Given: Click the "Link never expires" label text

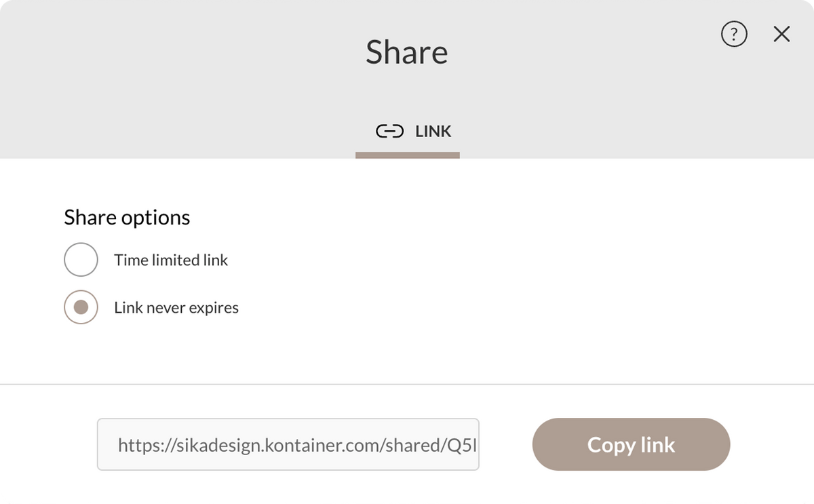Looking at the screenshot, I should [x=176, y=307].
